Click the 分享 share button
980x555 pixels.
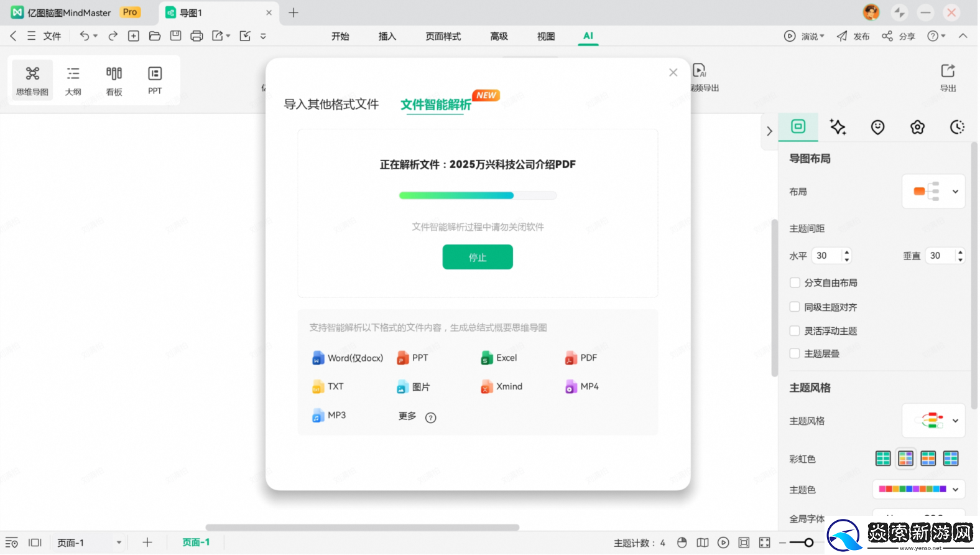pos(899,36)
